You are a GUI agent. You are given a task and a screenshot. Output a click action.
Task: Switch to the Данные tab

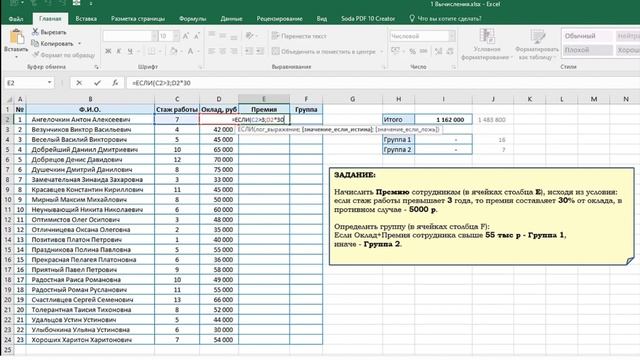[231, 19]
